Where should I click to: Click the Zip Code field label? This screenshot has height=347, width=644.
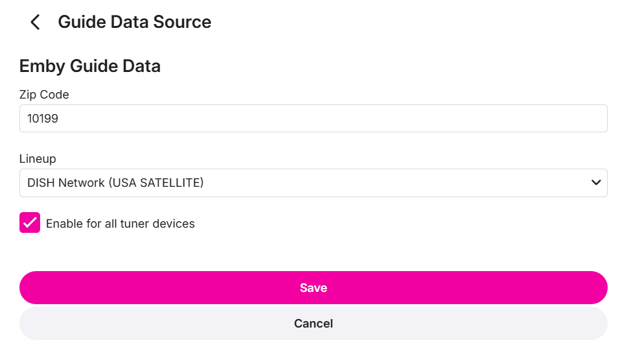44,95
